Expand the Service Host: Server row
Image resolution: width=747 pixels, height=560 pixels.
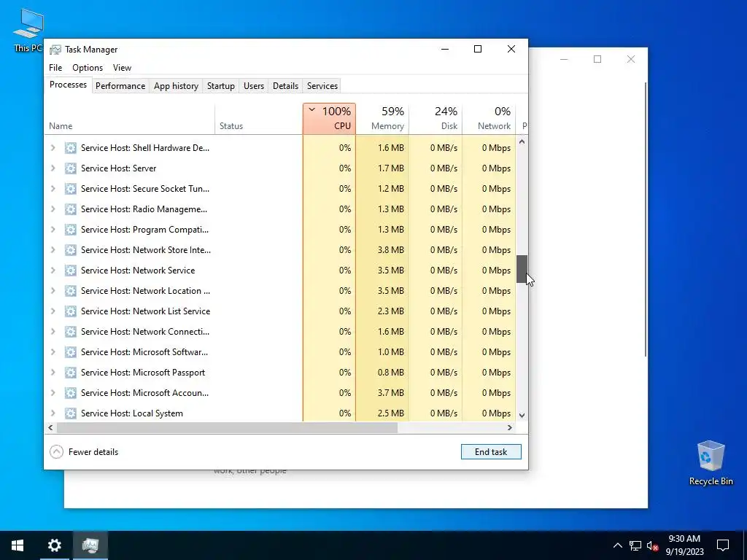53,168
